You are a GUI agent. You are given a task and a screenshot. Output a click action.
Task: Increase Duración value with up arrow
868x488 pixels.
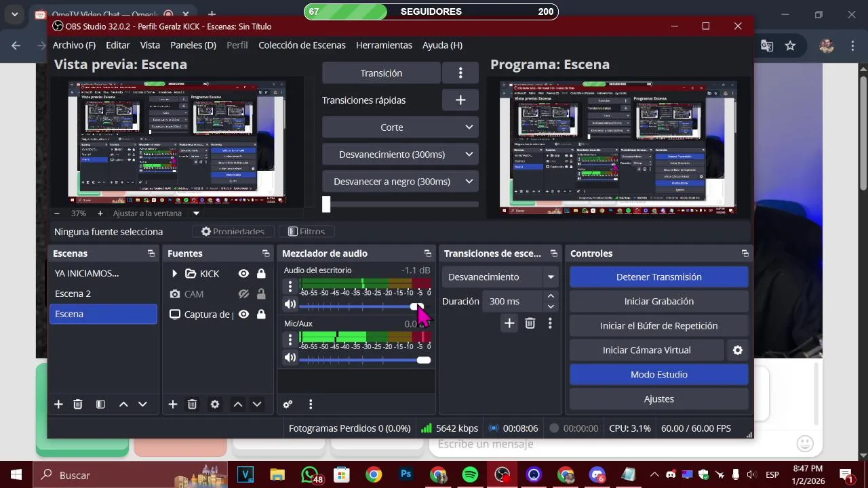(x=551, y=296)
